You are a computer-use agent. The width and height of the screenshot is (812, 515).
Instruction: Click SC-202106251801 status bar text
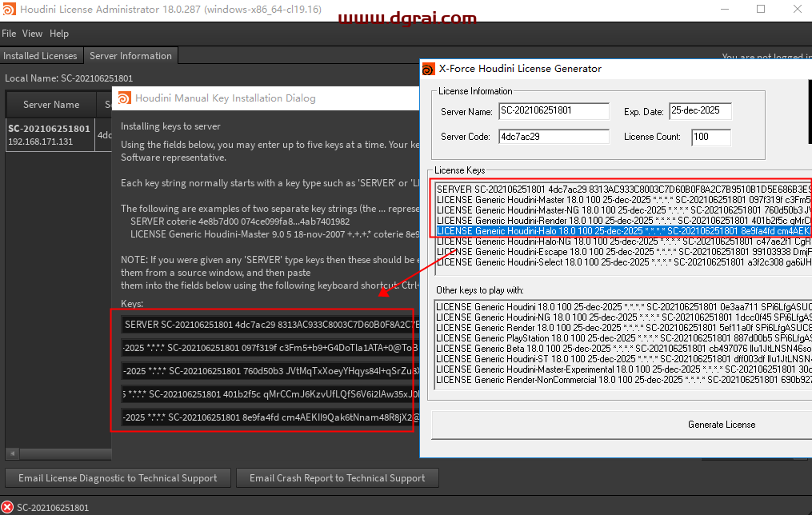coord(53,508)
